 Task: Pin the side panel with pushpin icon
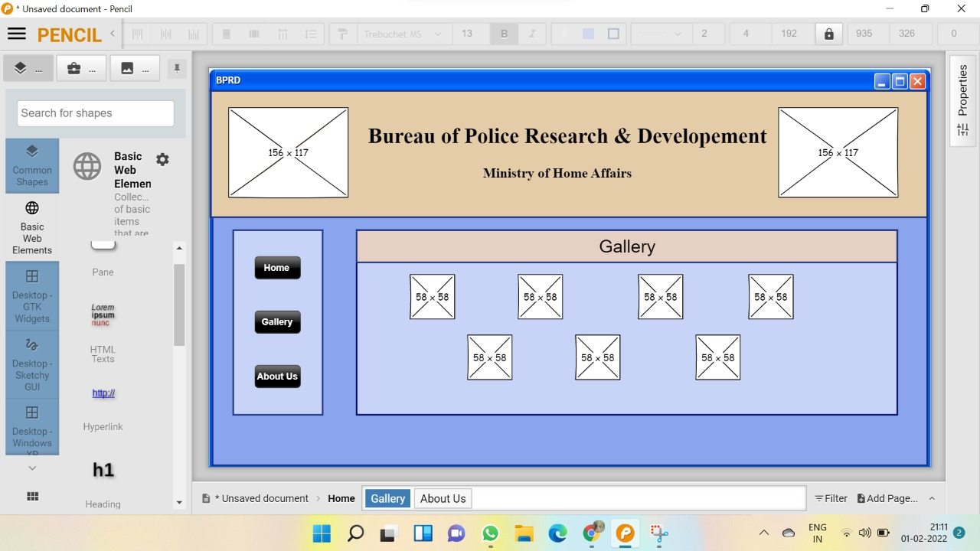click(x=177, y=68)
